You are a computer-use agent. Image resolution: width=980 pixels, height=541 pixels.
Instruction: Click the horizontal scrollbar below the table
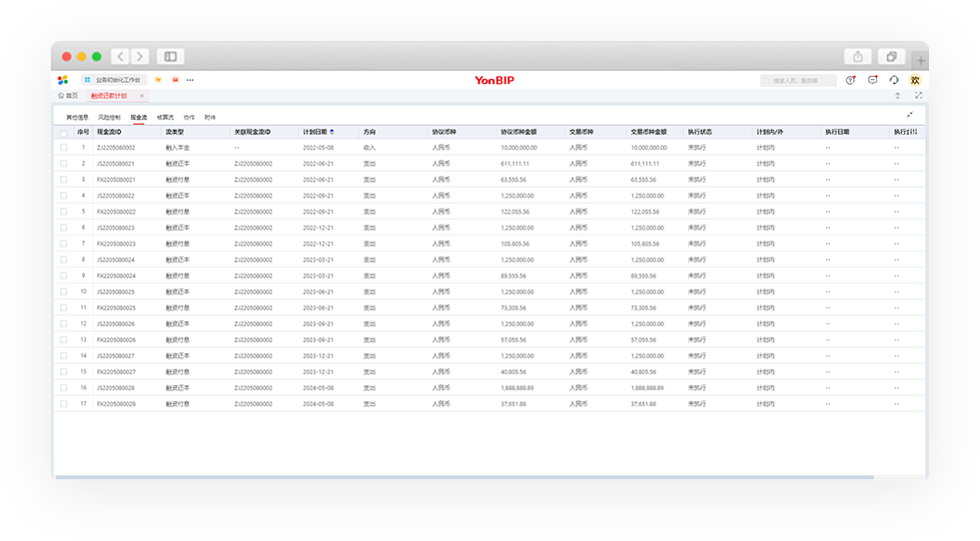tap(465, 477)
